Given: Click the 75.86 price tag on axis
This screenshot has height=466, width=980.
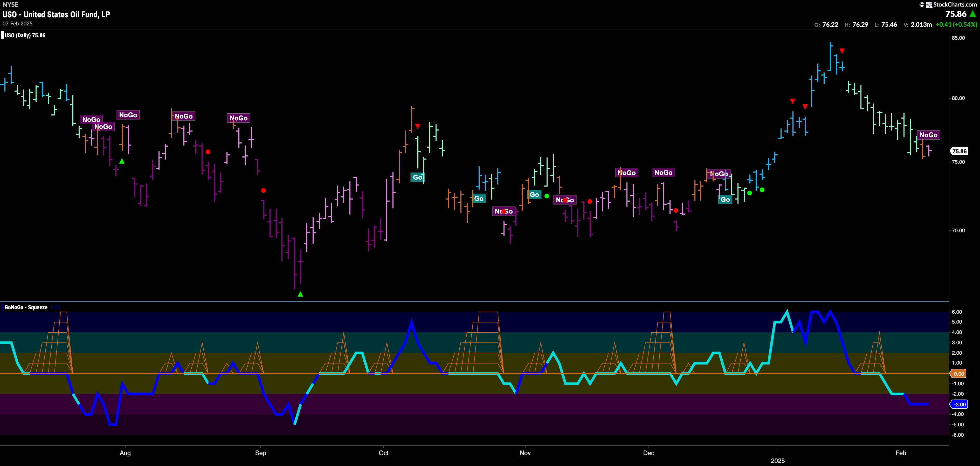Looking at the screenshot, I should 959,152.
